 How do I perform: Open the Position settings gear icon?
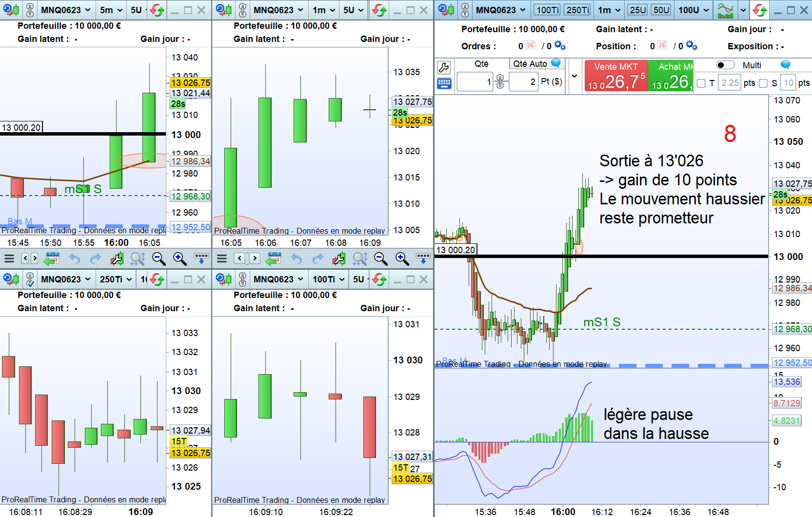(692, 45)
